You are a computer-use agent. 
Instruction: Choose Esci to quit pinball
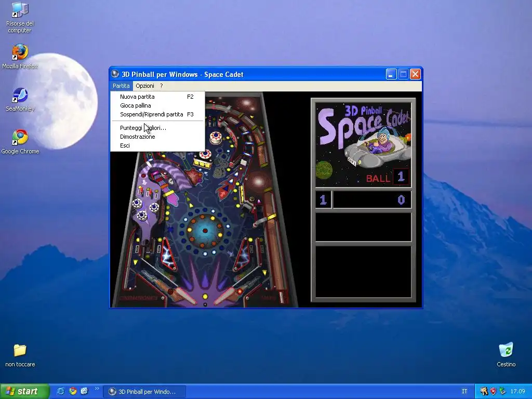[x=157, y=145]
